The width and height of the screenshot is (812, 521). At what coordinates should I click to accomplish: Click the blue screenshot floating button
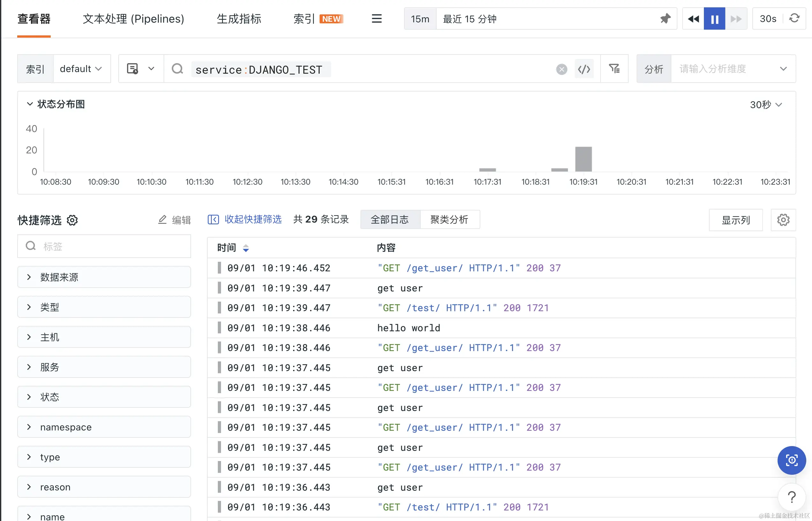click(x=792, y=460)
